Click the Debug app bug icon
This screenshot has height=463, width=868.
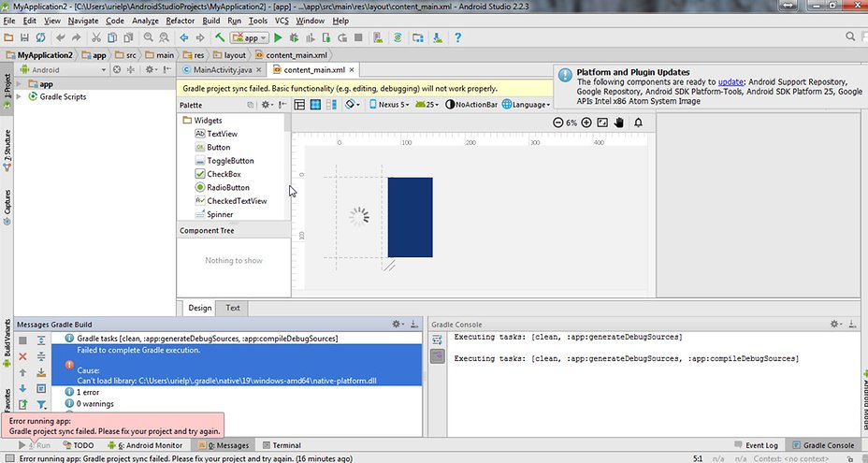pyautogui.click(x=294, y=37)
